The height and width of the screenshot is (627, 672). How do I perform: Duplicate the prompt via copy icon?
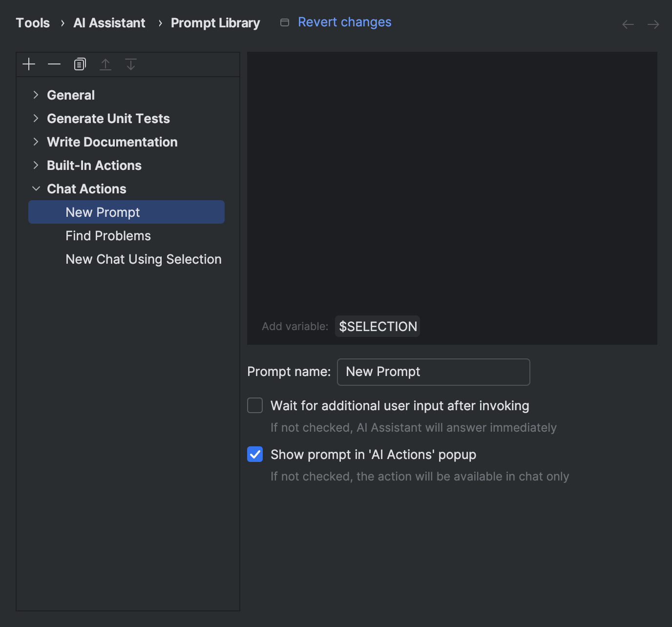[x=80, y=64]
